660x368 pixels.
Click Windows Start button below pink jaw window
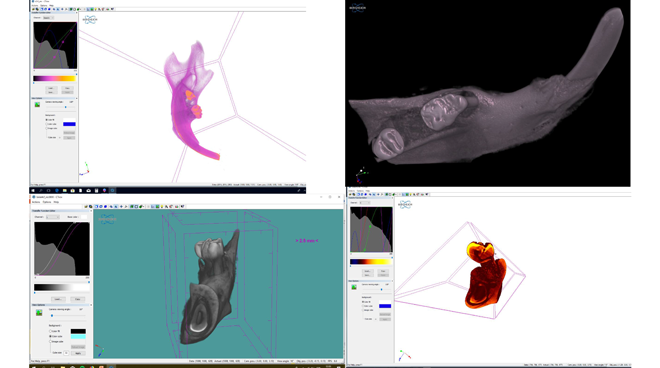(33, 191)
